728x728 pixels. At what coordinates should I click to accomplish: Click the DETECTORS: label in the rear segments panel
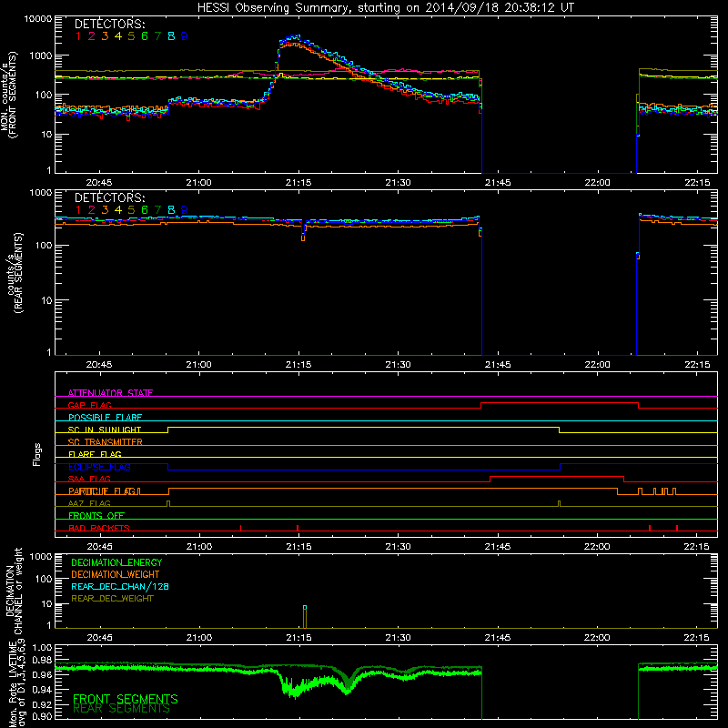pyautogui.click(x=109, y=197)
